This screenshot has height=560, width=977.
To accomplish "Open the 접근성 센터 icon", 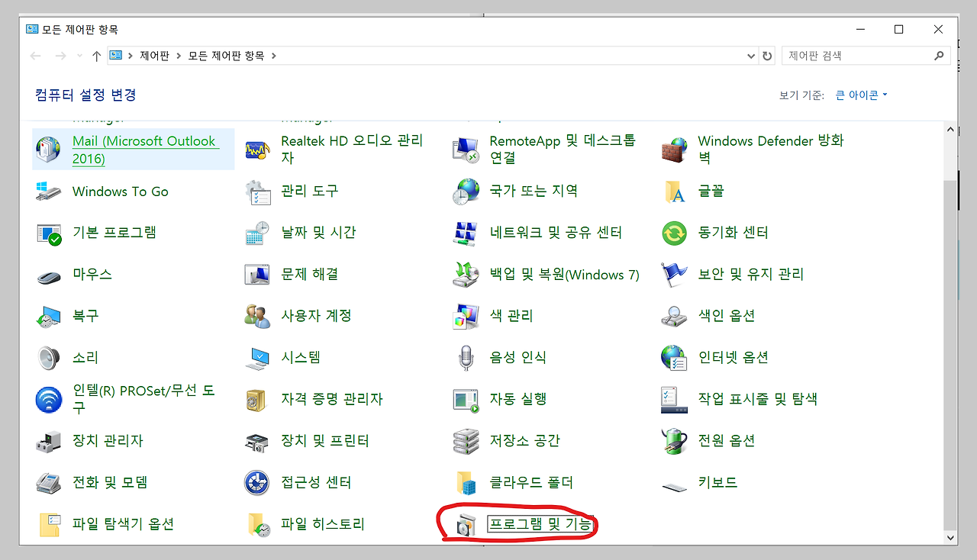I will [257, 483].
